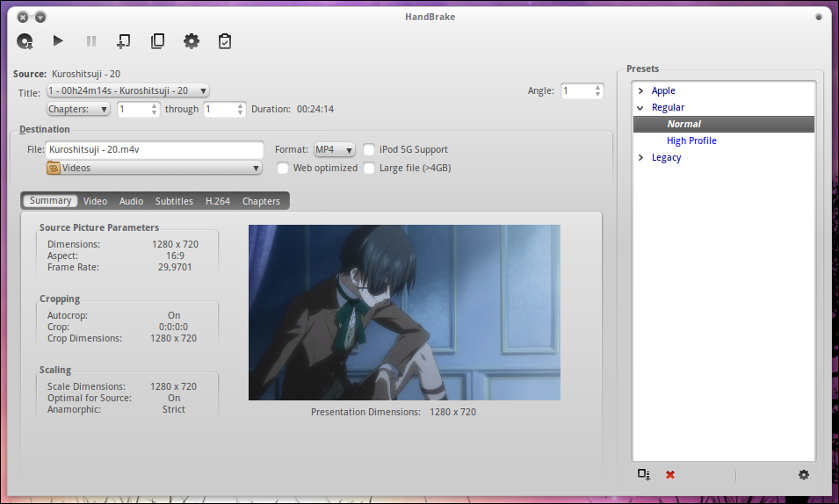This screenshot has width=839, height=504.
Task: Toggle the Web optimized checkbox
Action: (283, 168)
